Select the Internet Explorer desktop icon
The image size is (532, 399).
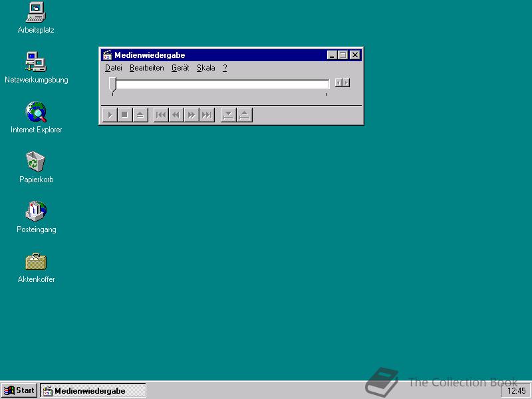click(x=36, y=118)
